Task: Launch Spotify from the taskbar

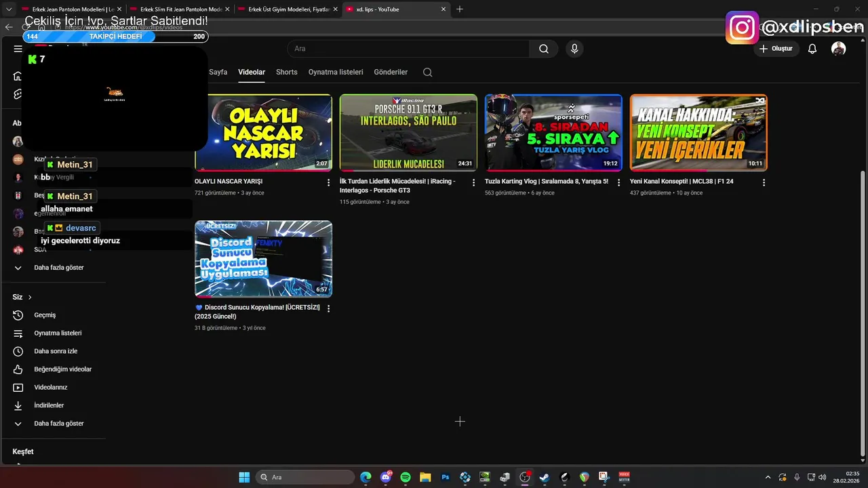Action: pyautogui.click(x=406, y=477)
